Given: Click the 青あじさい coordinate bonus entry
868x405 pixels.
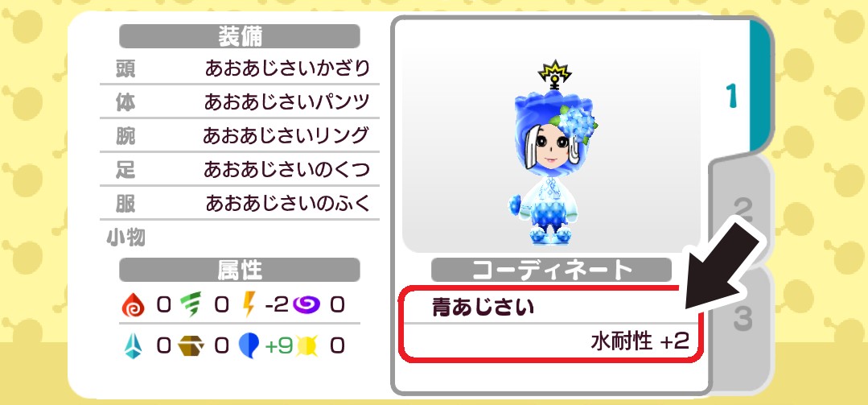Looking at the screenshot, I should tap(483, 307).
